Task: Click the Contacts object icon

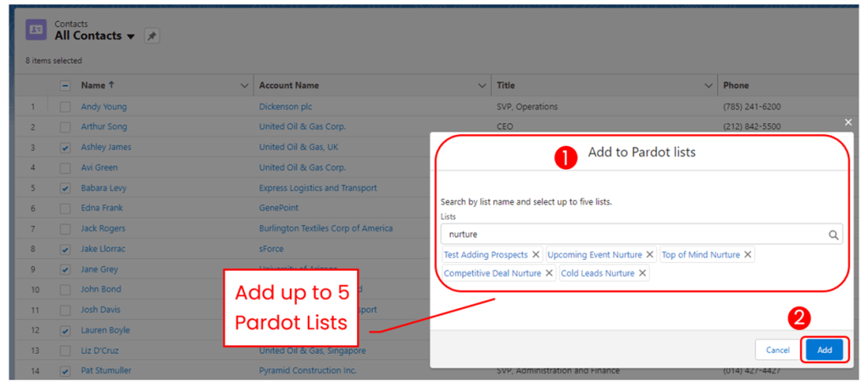Action: [x=36, y=30]
